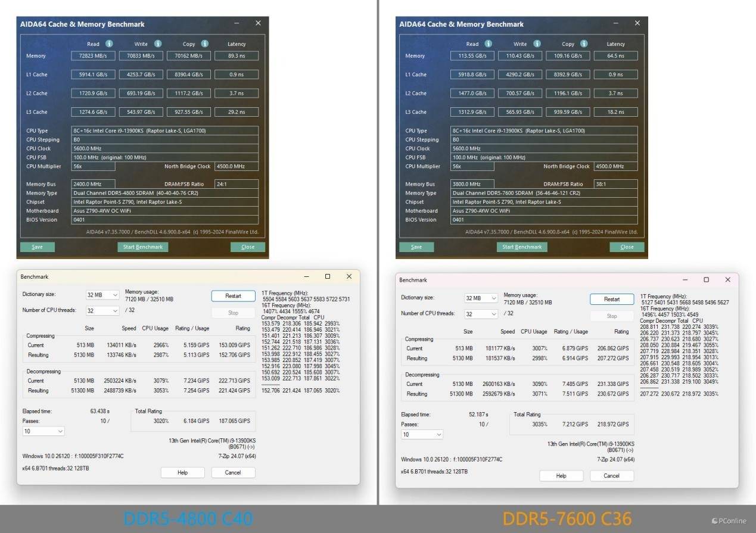Click Cancel in the 187.065 GIPS benchmark window

pyautogui.click(x=233, y=472)
